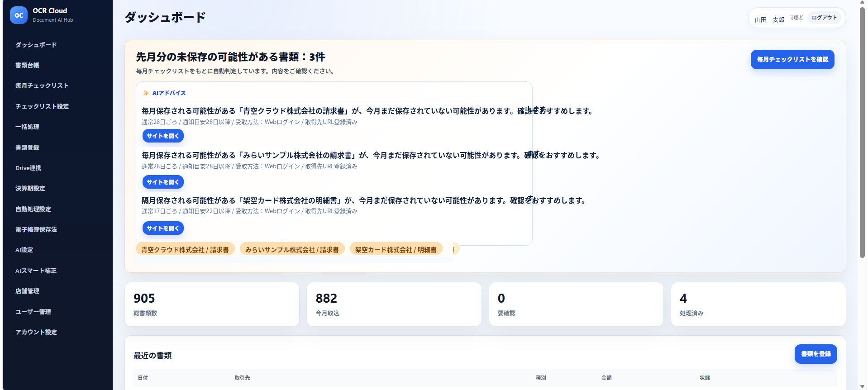The height and width of the screenshot is (390, 868).
Task: Click the AIアドバイス sparkle icon
Action: coord(146,93)
